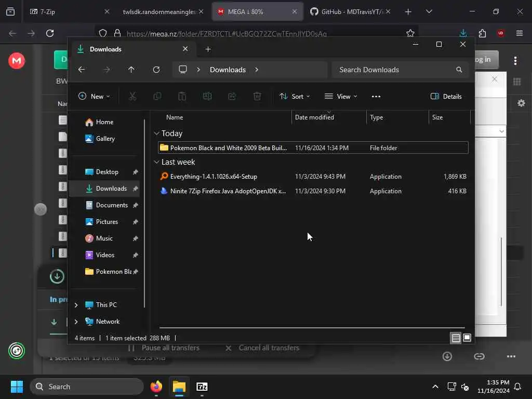The image size is (532, 399).
Task: Open a new File Explorer tab
Action: pyautogui.click(x=208, y=49)
